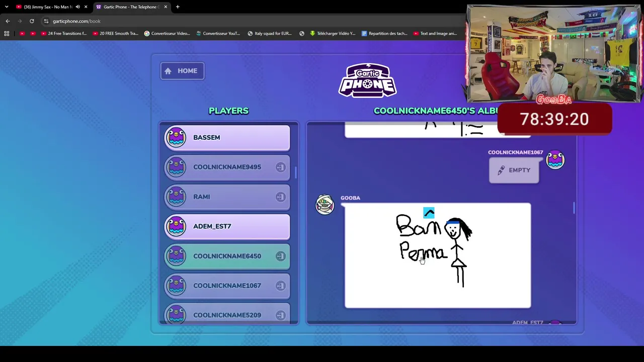The width and height of the screenshot is (644, 362).
Task: Select player BASSEM in the players list
Action: click(x=227, y=138)
